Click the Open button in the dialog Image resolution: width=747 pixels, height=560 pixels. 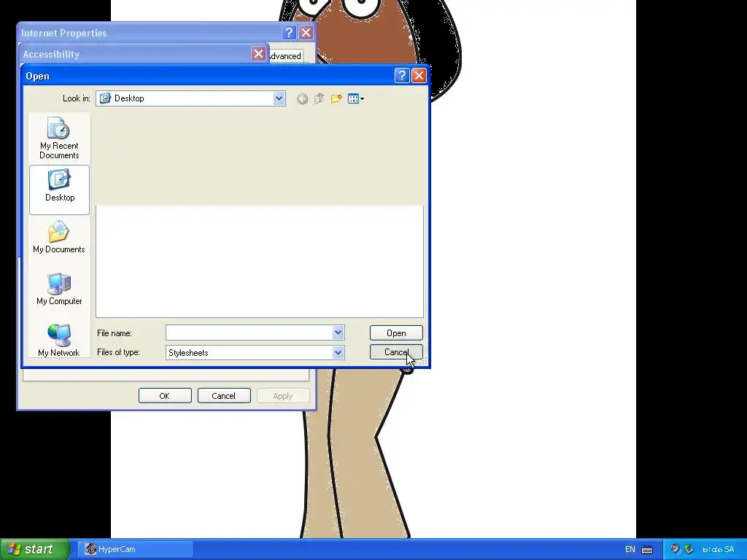pos(396,332)
